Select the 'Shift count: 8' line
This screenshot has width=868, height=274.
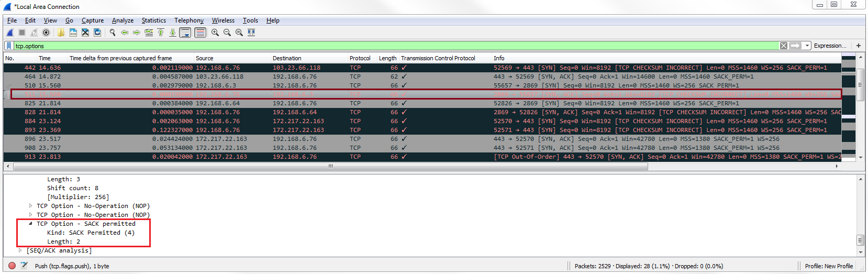73,188
